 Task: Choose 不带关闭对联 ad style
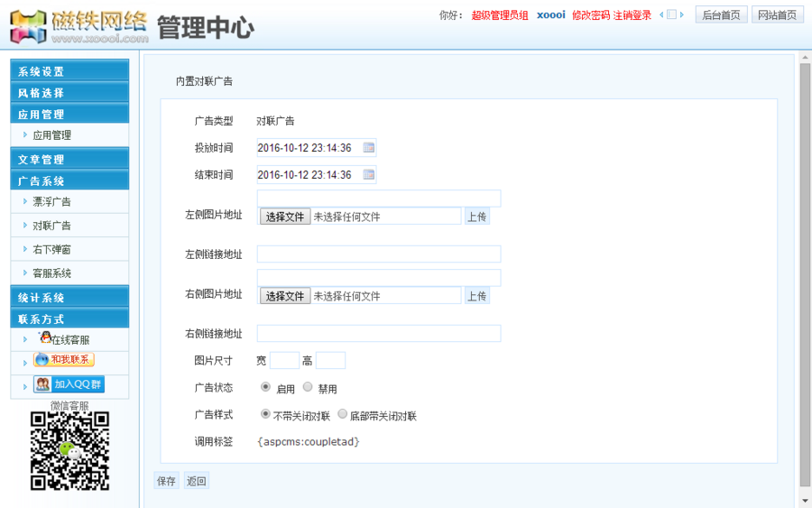265,414
